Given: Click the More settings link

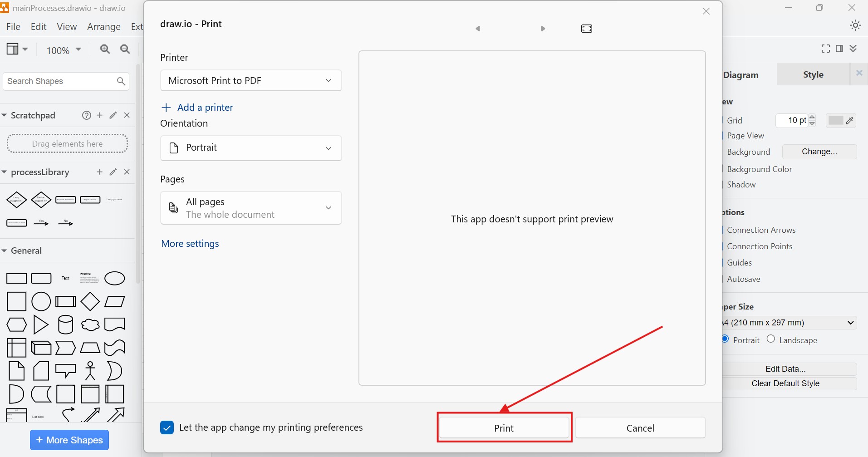Looking at the screenshot, I should (x=190, y=244).
